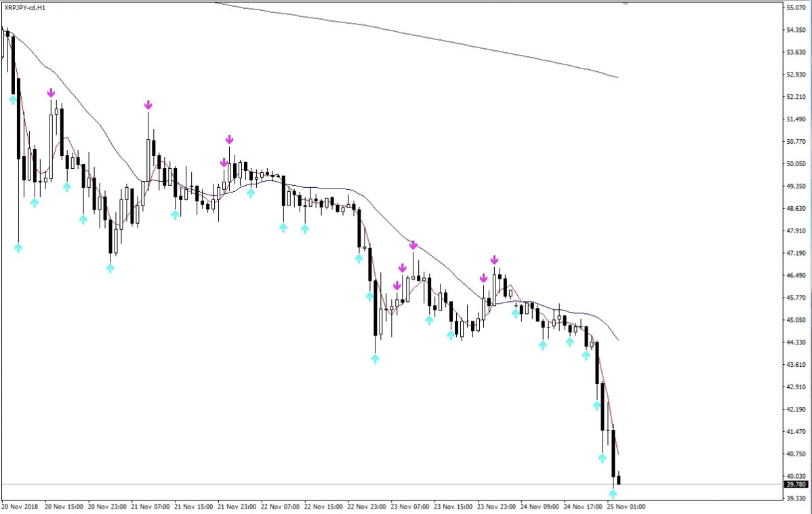Select the 45.050 price scale value

(796, 320)
